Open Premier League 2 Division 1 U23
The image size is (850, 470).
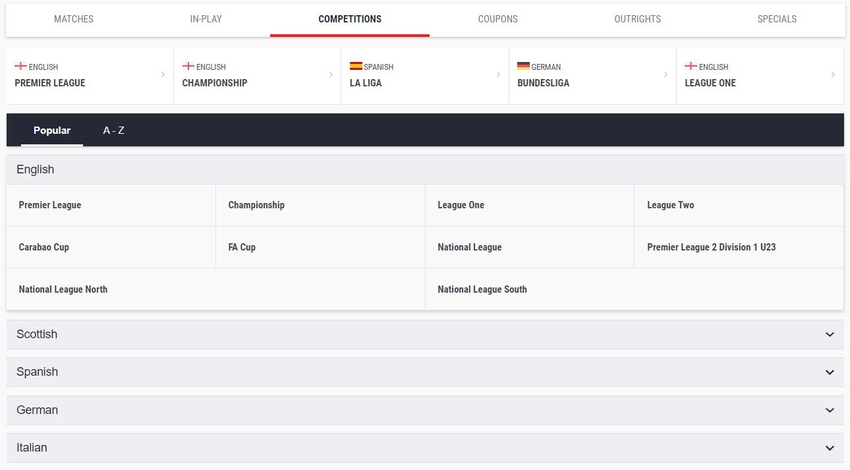point(739,247)
